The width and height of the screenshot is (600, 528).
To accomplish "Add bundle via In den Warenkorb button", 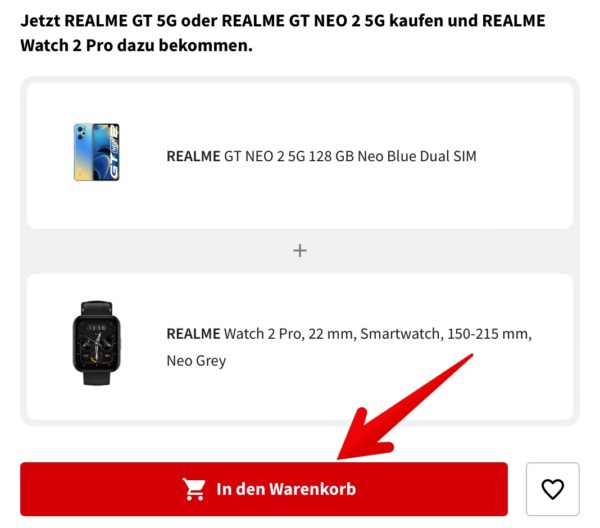I will 264,489.
